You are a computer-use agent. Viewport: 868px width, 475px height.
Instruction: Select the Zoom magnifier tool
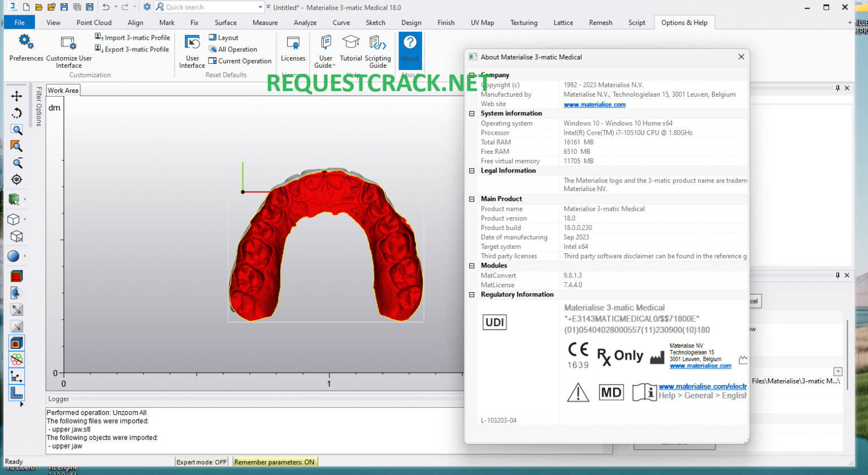coord(16,129)
